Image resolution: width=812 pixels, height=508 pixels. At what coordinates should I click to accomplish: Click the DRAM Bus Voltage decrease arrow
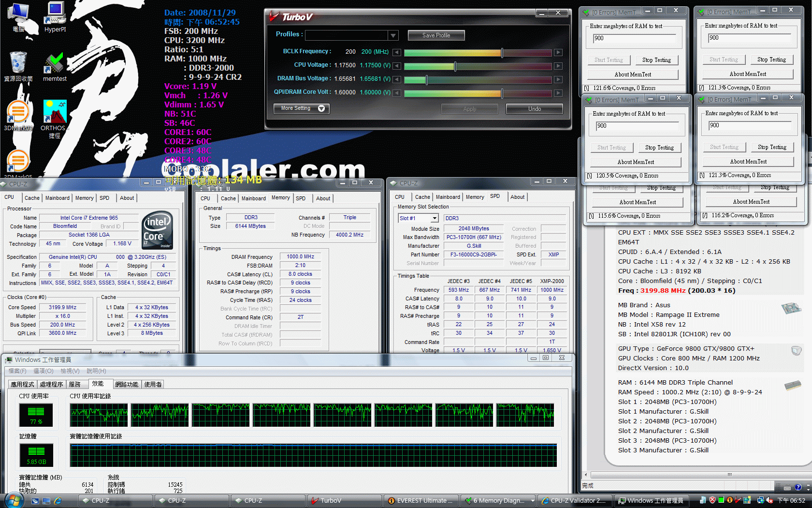click(x=397, y=79)
